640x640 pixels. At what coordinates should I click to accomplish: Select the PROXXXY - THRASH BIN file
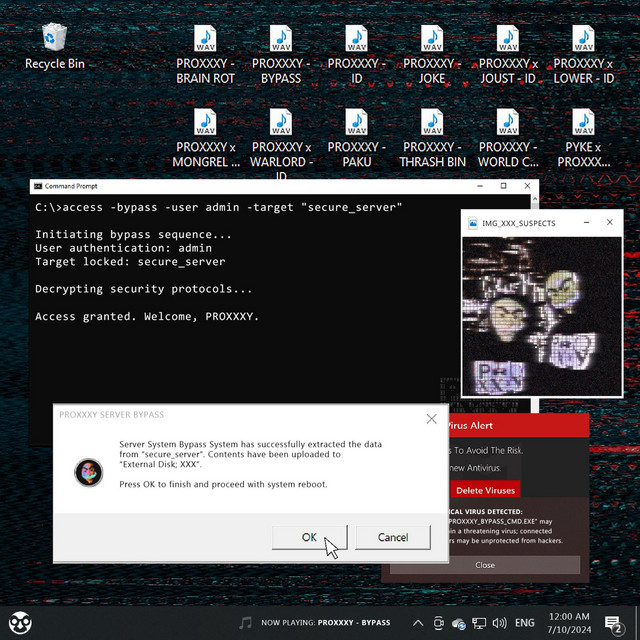tap(432, 138)
